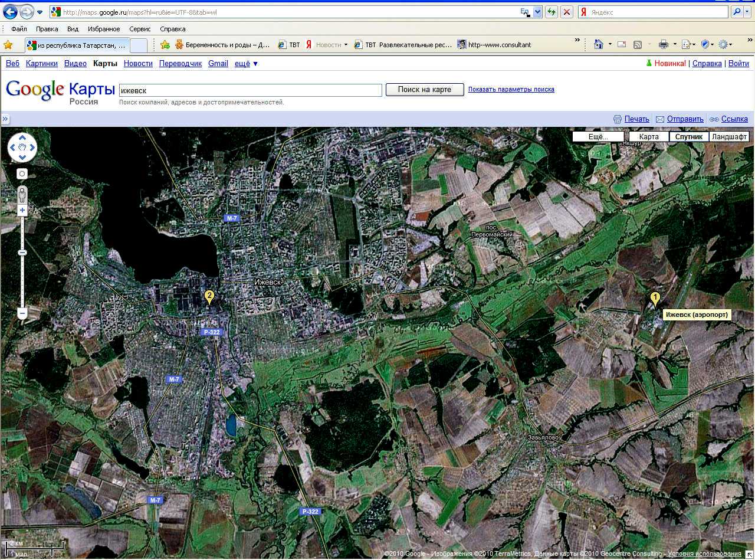This screenshot has width=755, height=560.
Task: Click the browser home icon
Action: tap(599, 44)
